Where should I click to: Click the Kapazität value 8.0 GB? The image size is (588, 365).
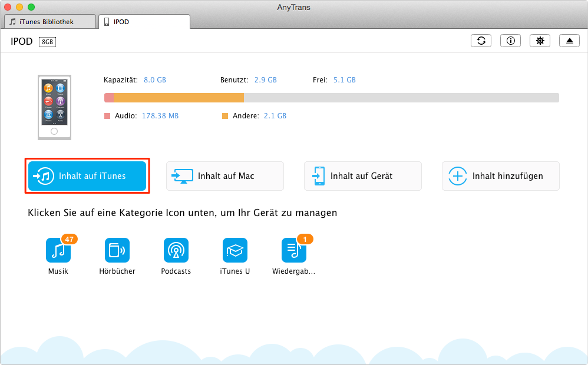[x=155, y=80]
